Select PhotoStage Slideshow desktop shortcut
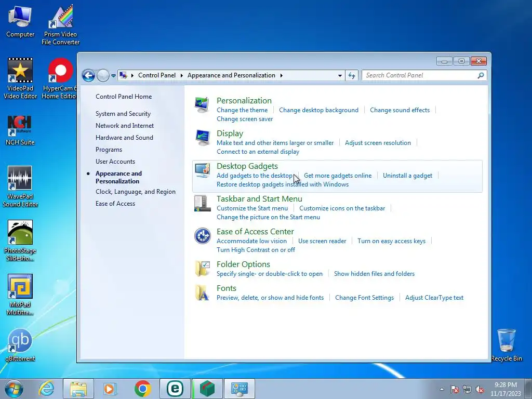Image resolution: width=532 pixels, height=399 pixels. click(x=20, y=241)
